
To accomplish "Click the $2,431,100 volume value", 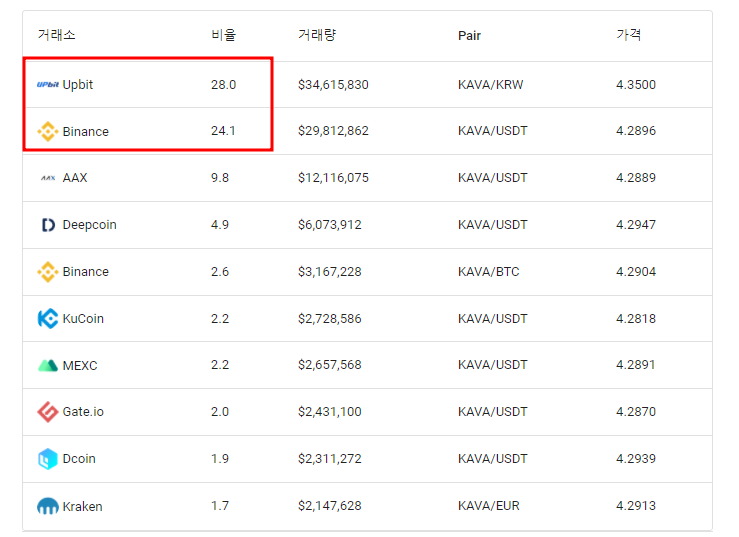I will 330,412.
